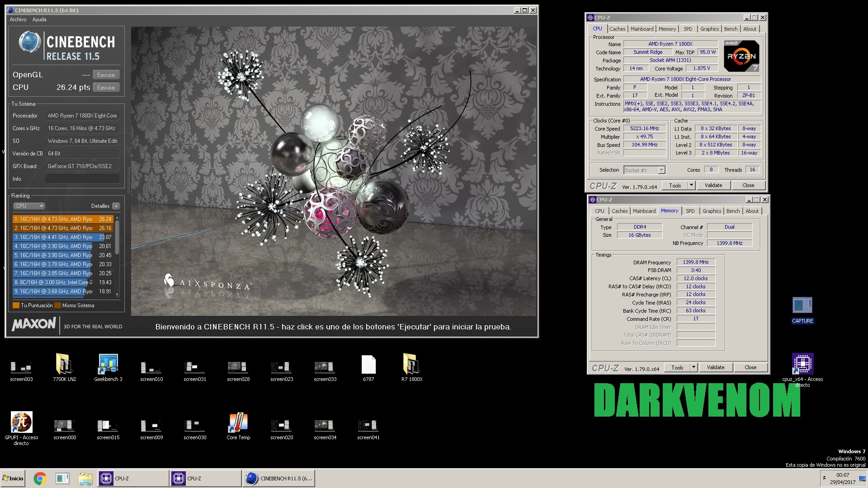Switch to Caches tab in top CPU-Z
Screen dimensions: 868x488
617,29
